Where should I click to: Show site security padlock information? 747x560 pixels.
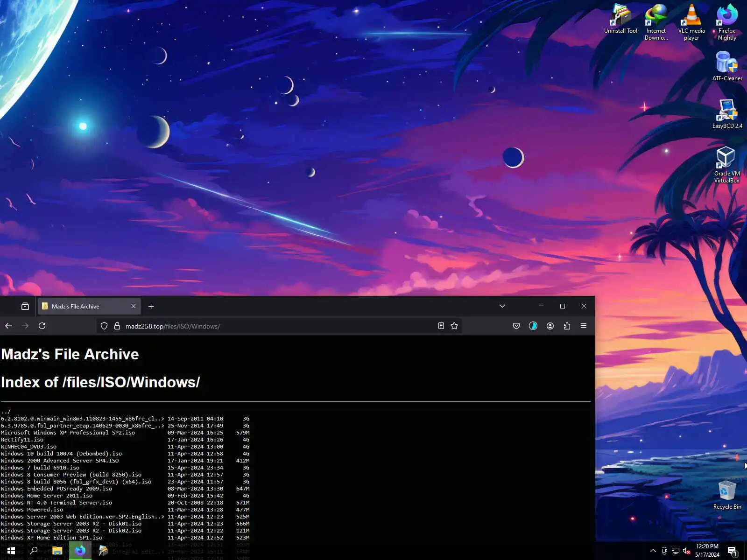pyautogui.click(x=117, y=326)
